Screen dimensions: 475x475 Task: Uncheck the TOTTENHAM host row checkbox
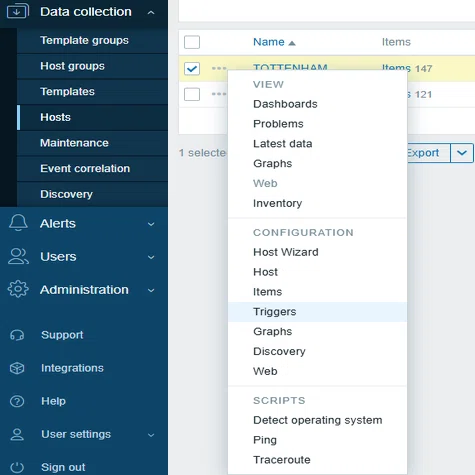(192, 69)
